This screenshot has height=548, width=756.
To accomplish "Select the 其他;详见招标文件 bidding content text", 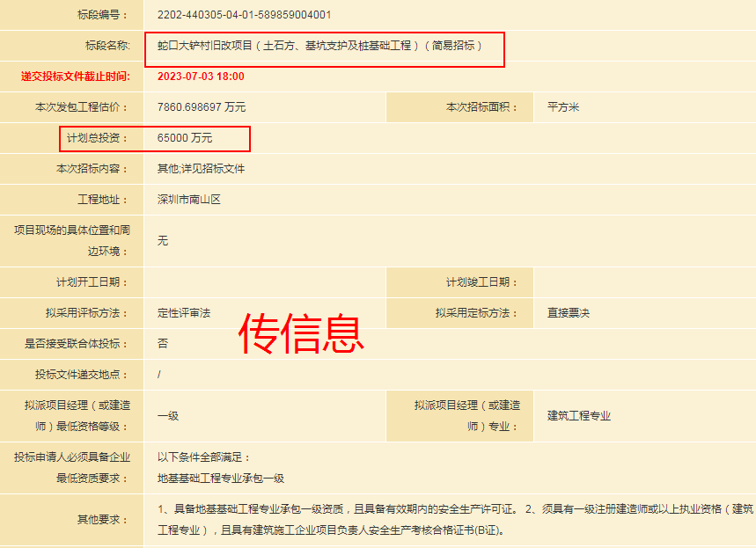I will pos(201,169).
